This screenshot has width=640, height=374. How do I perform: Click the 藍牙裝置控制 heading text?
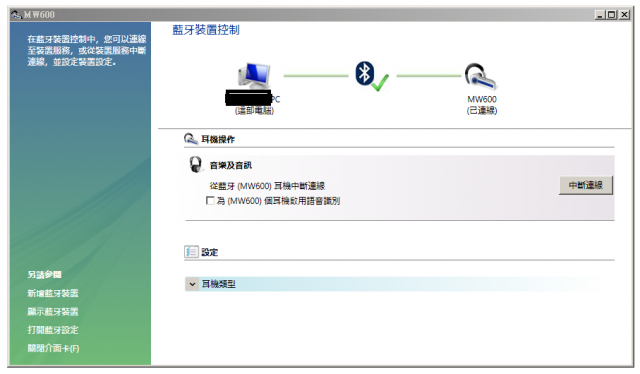[206, 30]
